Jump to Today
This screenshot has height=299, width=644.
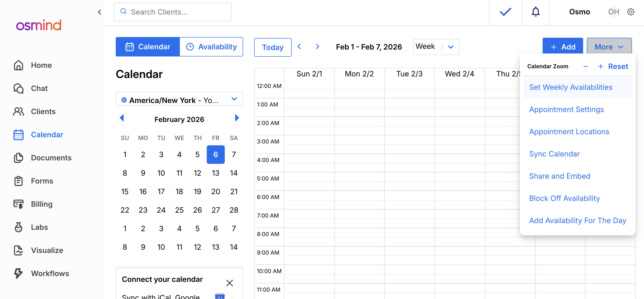[272, 47]
